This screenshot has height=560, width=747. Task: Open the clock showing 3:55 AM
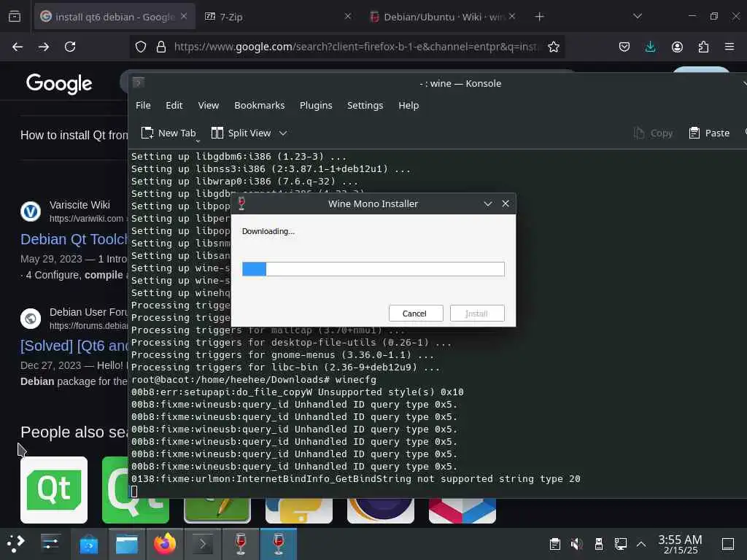(680, 544)
